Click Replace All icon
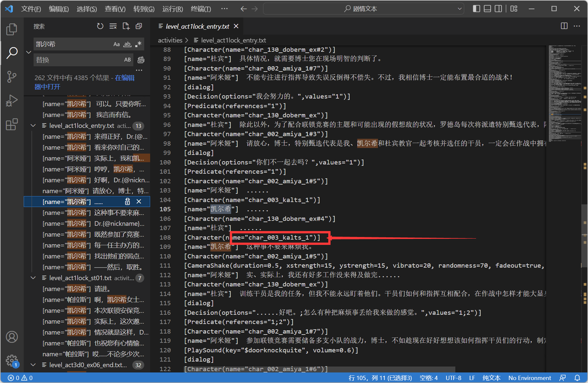This screenshot has height=383, width=588. tap(141, 60)
